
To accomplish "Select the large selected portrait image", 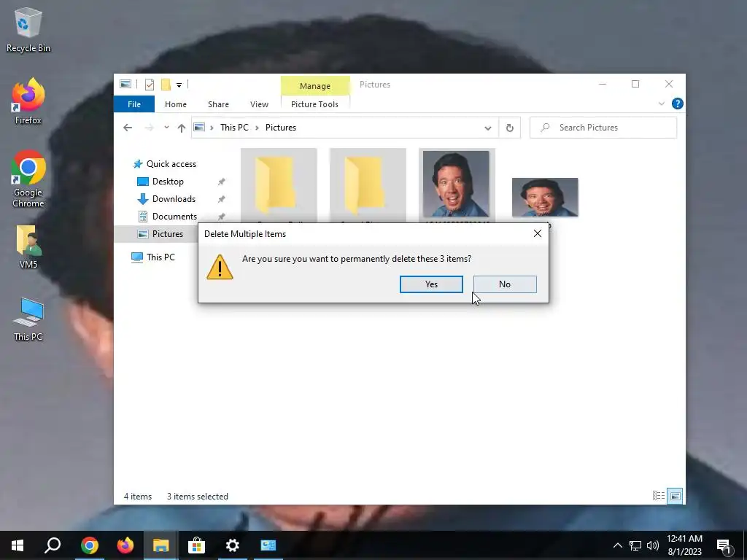I will (x=456, y=184).
